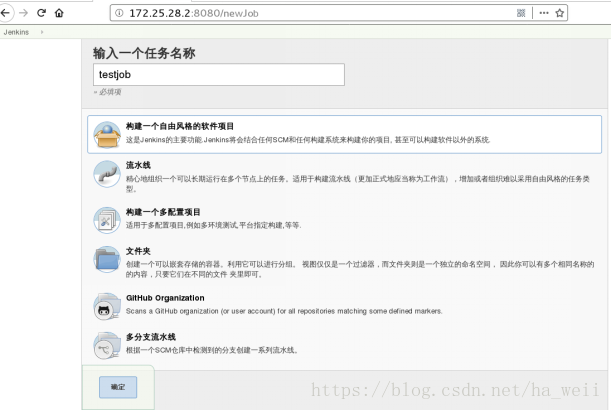Open the page actions three-dot menu
The image size is (612, 410).
tap(544, 13)
